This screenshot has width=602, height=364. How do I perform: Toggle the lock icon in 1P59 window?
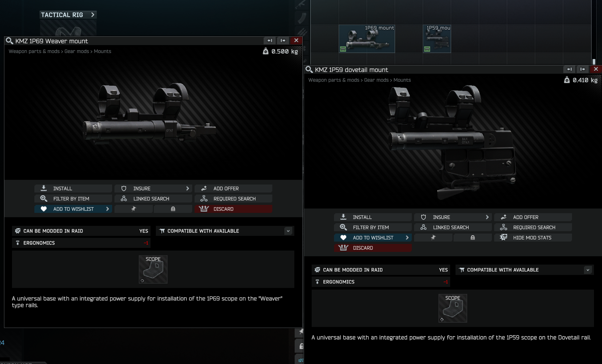point(473,238)
